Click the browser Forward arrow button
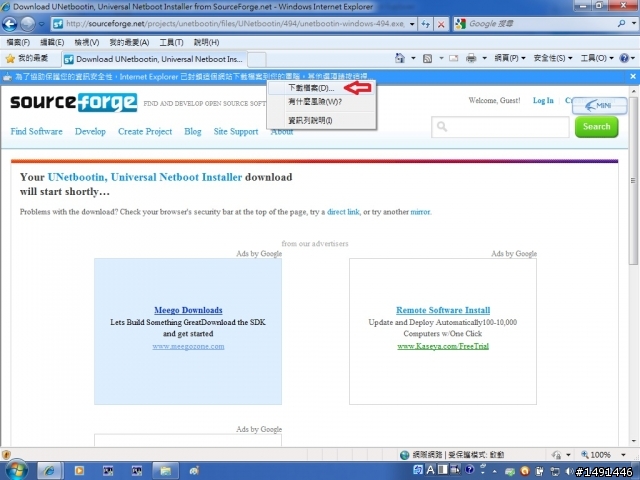The width and height of the screenshot is (640, 480). coord(28,24)
